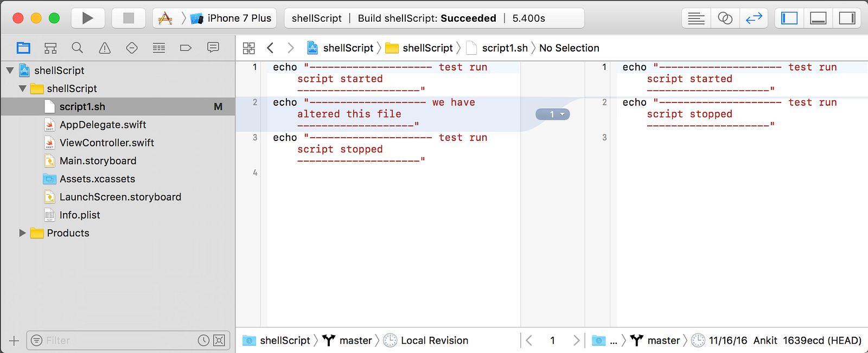Collapse the shellScript group folder
868x353 pixels.
[22, 88]
